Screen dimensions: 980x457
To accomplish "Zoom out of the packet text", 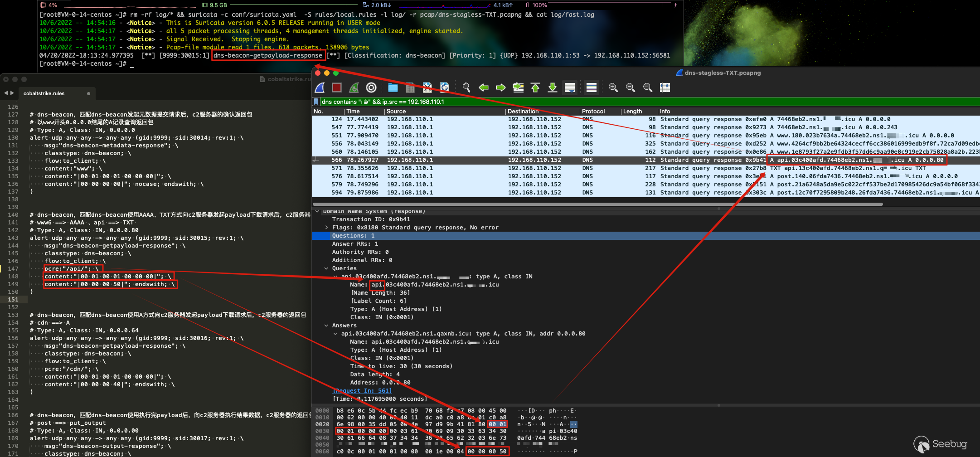I will pyautogui.click(x=631, y=88).
